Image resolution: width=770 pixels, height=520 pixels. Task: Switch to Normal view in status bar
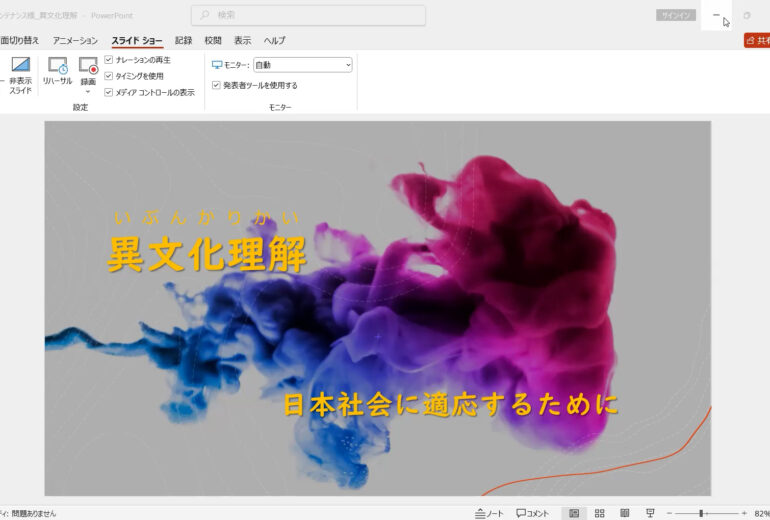[573, 513]
